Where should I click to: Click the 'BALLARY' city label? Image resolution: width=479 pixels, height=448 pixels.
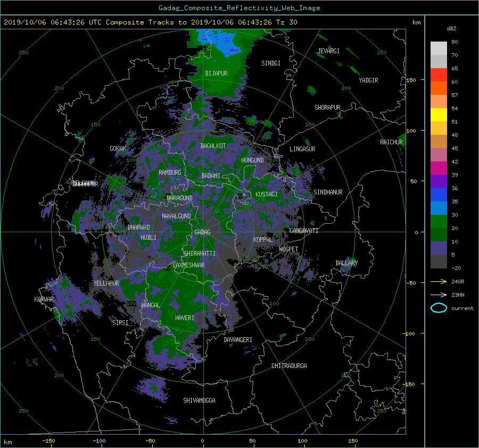346,263
